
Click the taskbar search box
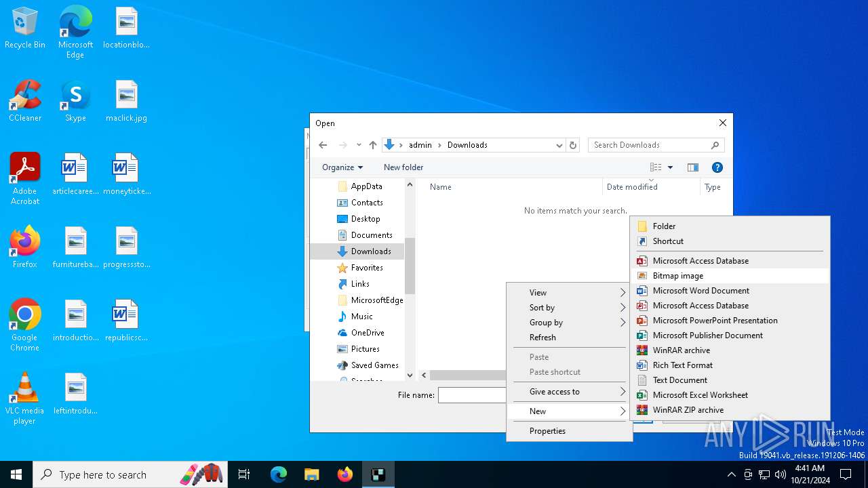pyautogui.click(x=132, y=474)
